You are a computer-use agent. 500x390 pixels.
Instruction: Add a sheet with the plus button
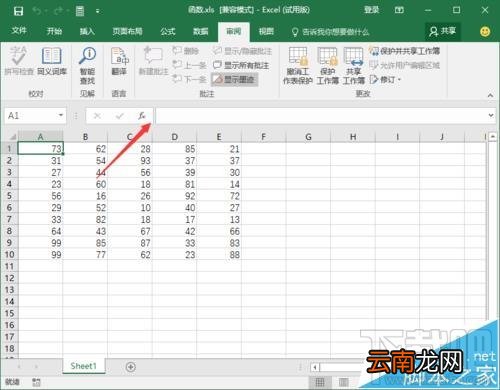[x=131, y=367]
